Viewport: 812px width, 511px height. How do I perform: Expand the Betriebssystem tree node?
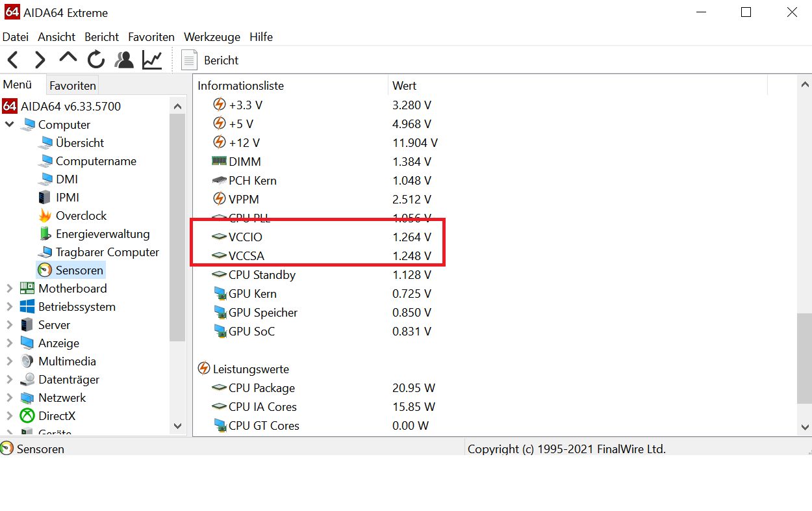tap(10, 306)
